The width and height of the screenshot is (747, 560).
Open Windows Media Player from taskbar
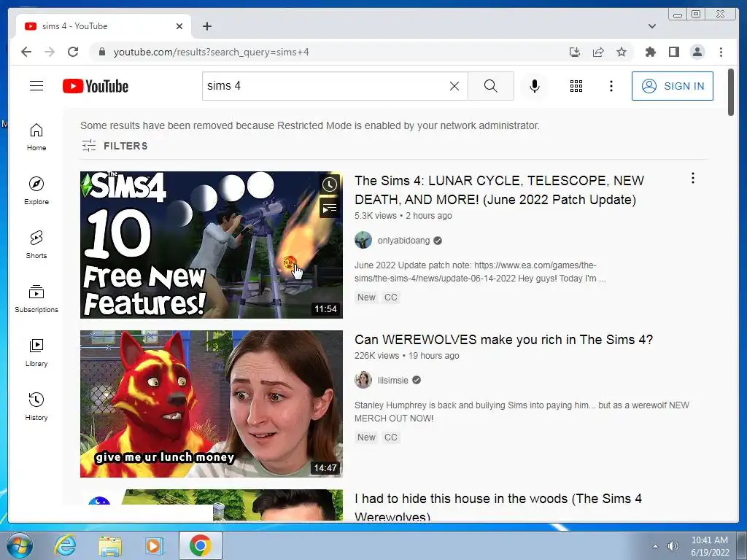[154, 545]
